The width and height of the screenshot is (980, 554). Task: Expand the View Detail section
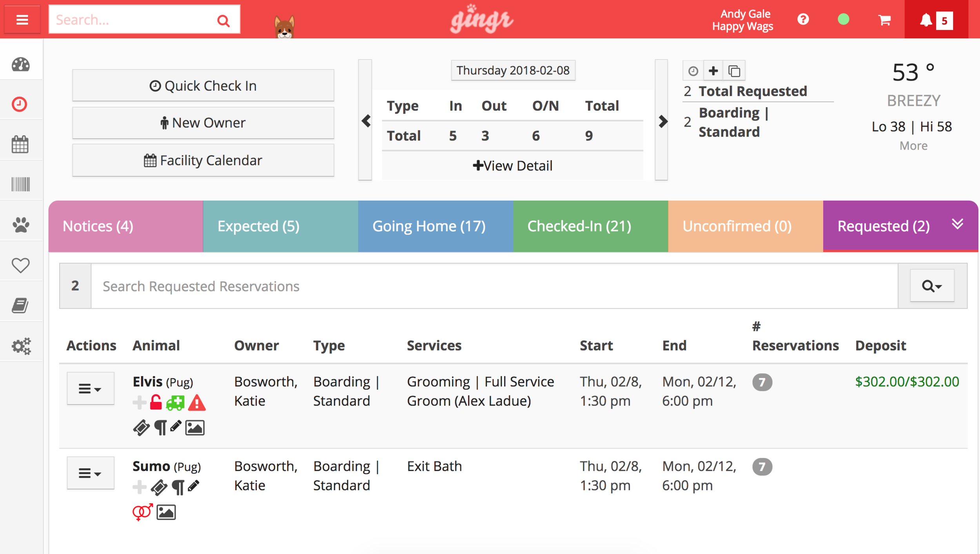coord(513,166)
